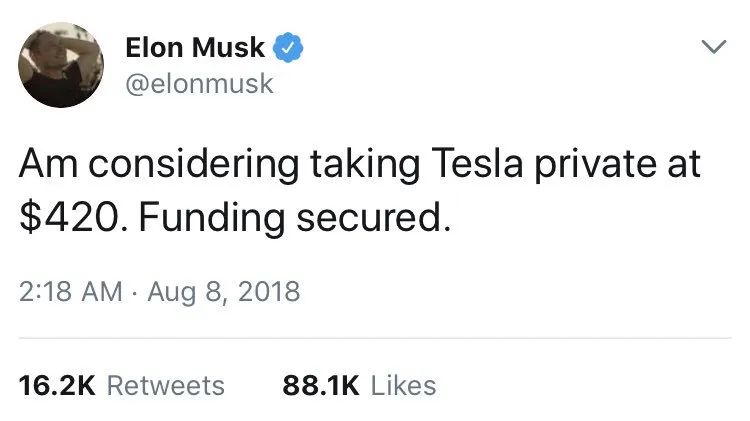View the 88.1K likes number
The height and width of the screenshot is (421, 750).
(320, 386)
